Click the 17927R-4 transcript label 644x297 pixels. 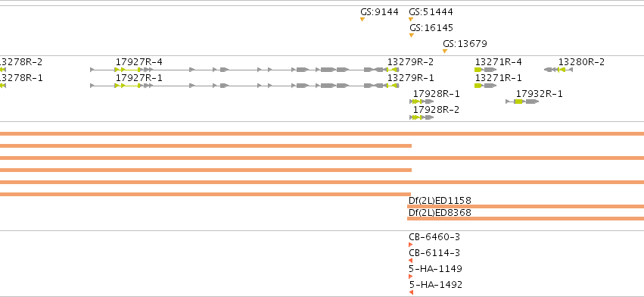pos(138,62)
